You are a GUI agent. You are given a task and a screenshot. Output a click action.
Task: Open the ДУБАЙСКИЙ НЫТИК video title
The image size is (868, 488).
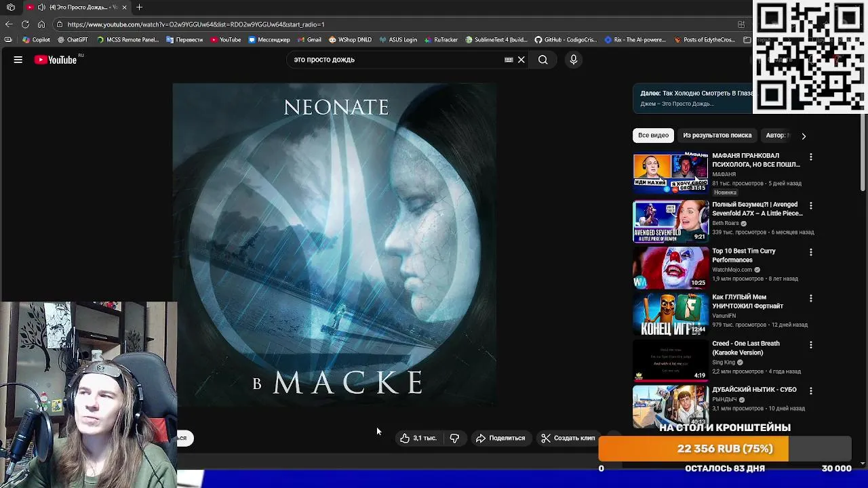754,390
